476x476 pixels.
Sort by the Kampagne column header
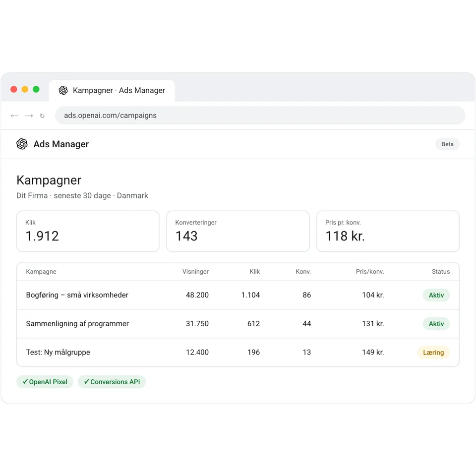41,272
